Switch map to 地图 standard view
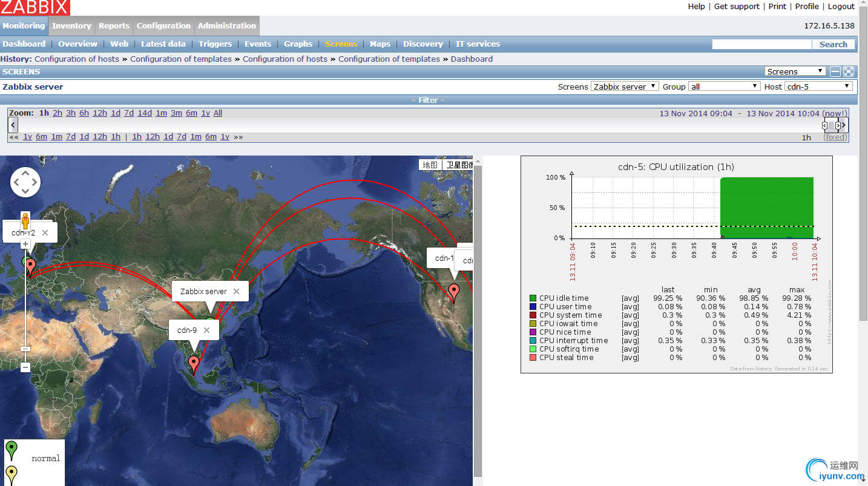Image resolution: width=868 pixels, height=486 pixels. tap(430, 165)
